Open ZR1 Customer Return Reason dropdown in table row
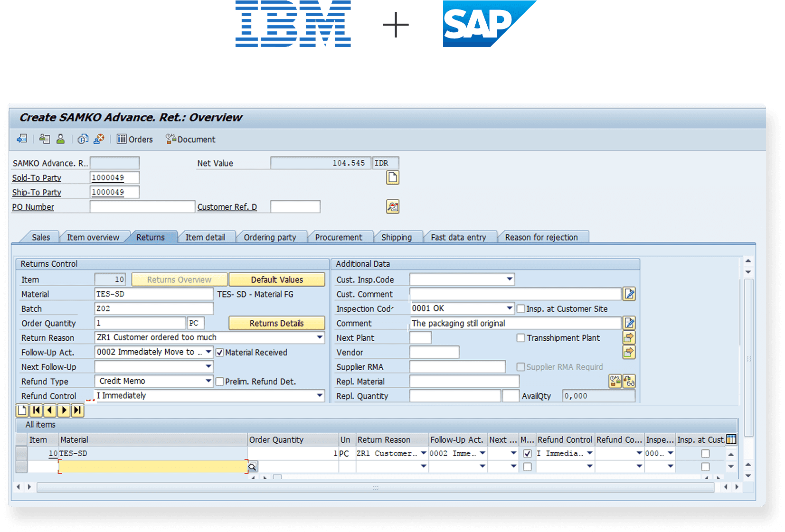Screen dimensions: 785x532 click(424, 453)
